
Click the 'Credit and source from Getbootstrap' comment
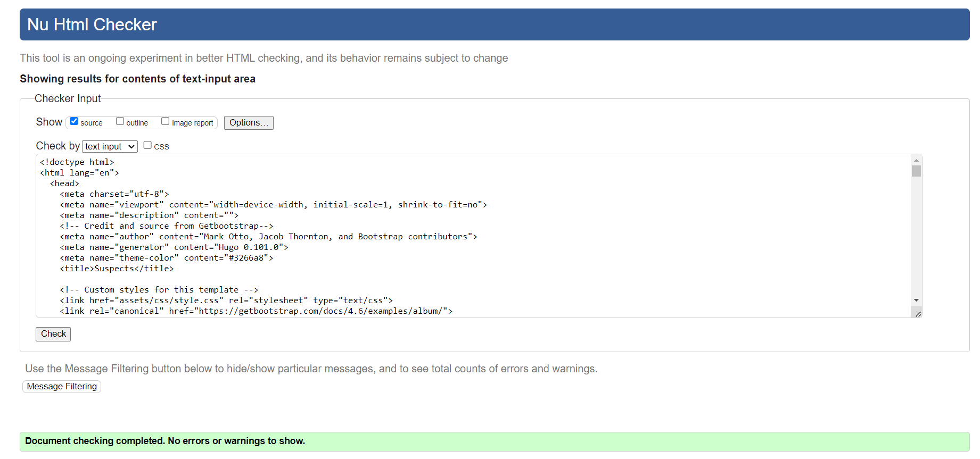167,226
